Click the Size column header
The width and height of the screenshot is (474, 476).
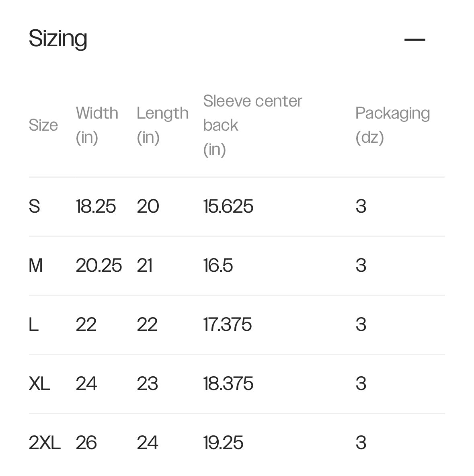click(43, 125)
